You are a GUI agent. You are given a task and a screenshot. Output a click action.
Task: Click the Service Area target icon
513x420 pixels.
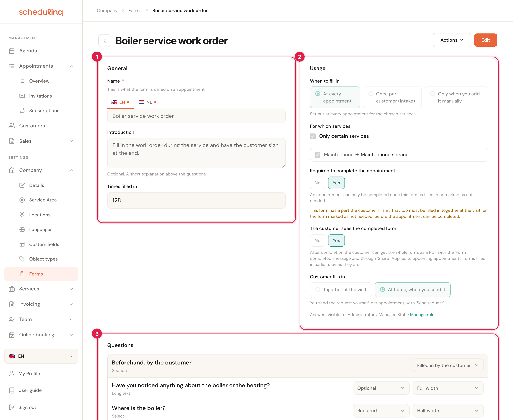pos(22,200)
